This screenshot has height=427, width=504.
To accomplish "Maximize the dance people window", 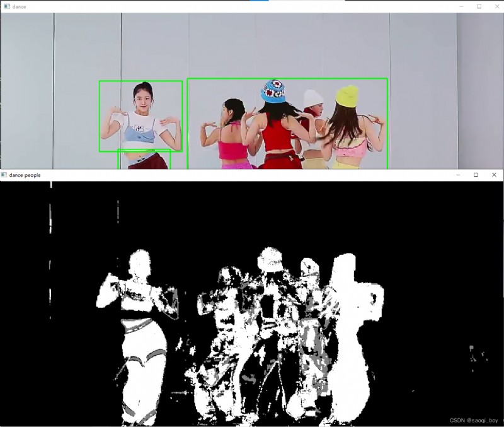I will click(x=476, y=175).
